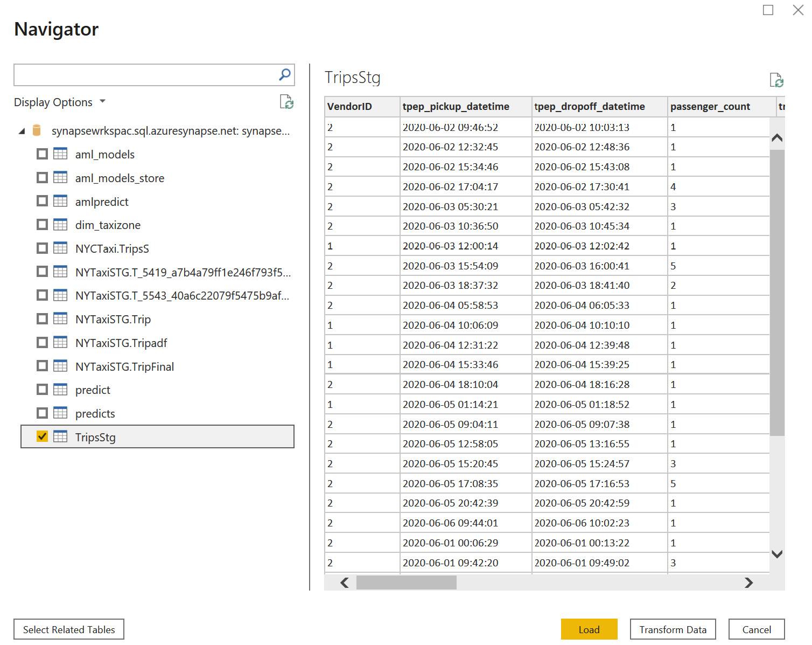Viewport: 812px width, 645px height.
Task: Click the Transform Data button
Action: pyautogui.click(x=673, y=629)
